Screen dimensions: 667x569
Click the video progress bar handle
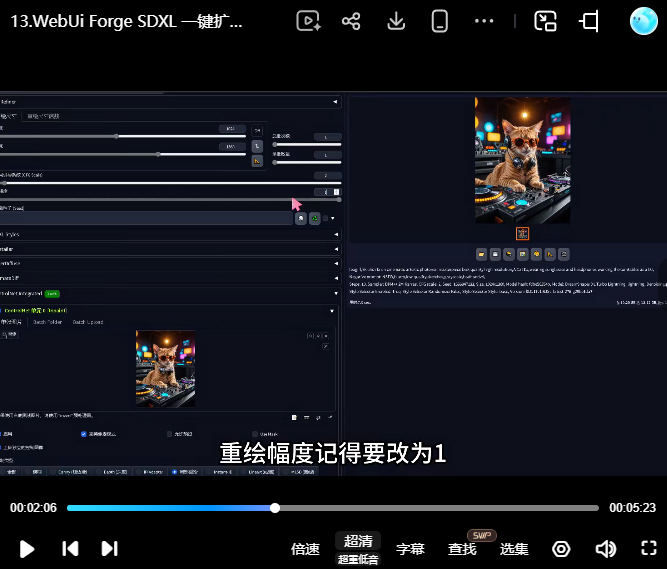(x=275, y=508)
